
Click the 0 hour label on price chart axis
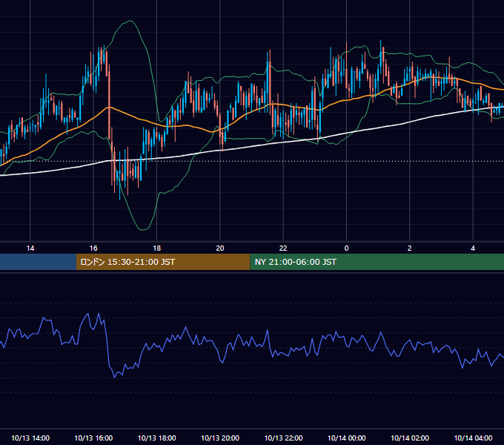coord(346,248)
